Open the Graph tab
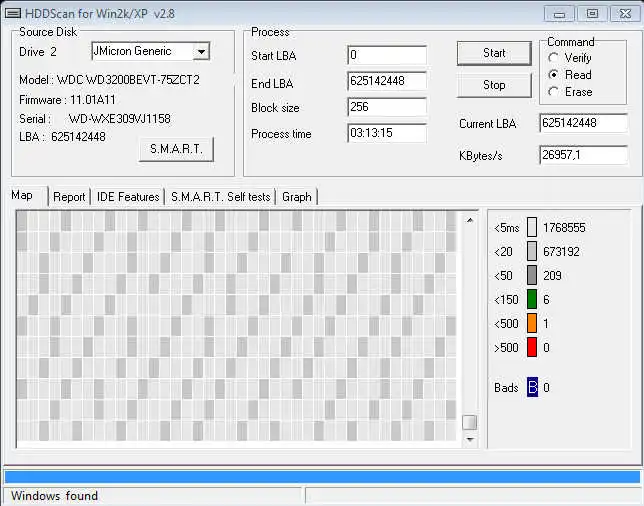 [297, 197]
